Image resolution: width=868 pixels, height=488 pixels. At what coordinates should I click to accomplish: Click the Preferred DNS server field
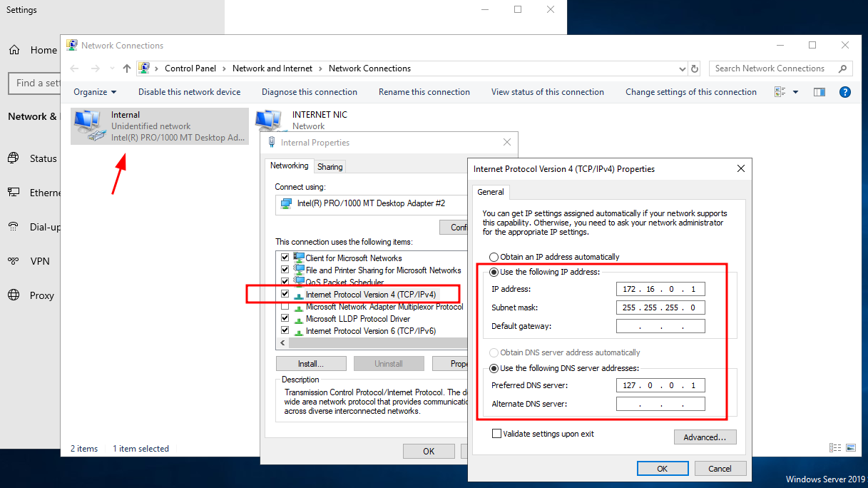tap(660, 385)
